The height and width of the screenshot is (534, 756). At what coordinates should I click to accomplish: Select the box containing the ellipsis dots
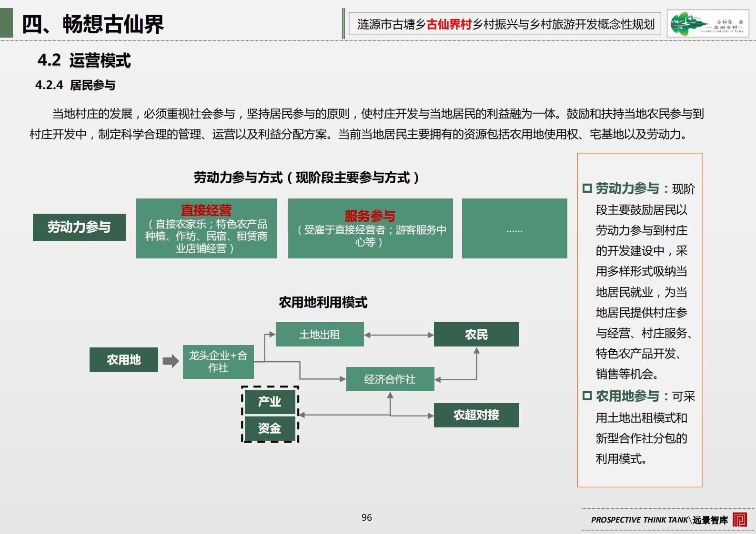pos(514,228)
